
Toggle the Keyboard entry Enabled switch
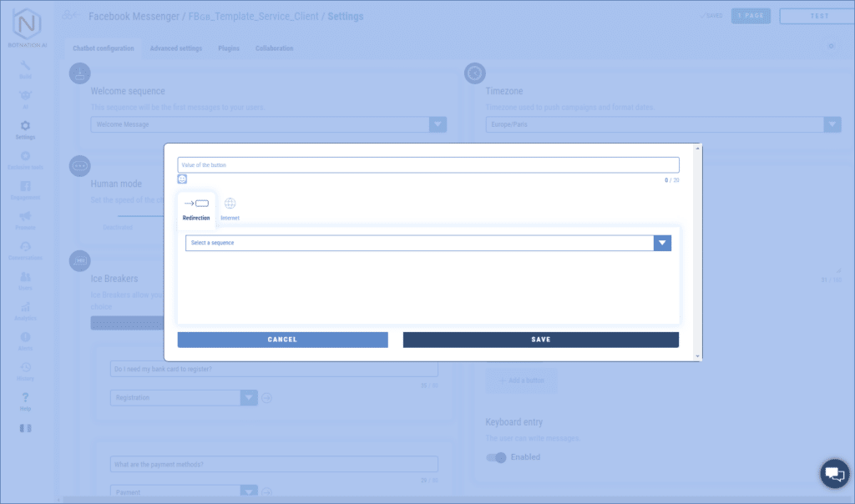point(496,457)
